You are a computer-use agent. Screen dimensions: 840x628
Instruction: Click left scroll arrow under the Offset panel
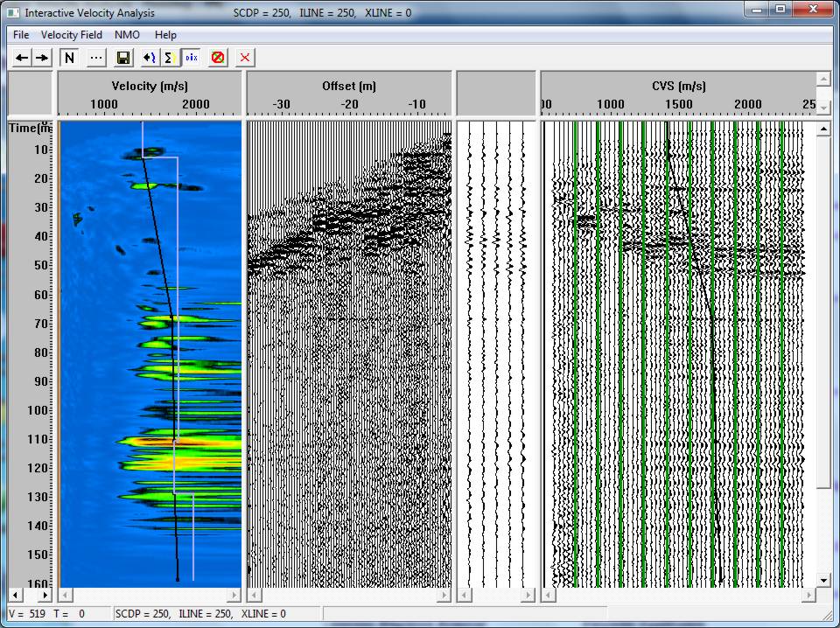click(255, 595)
